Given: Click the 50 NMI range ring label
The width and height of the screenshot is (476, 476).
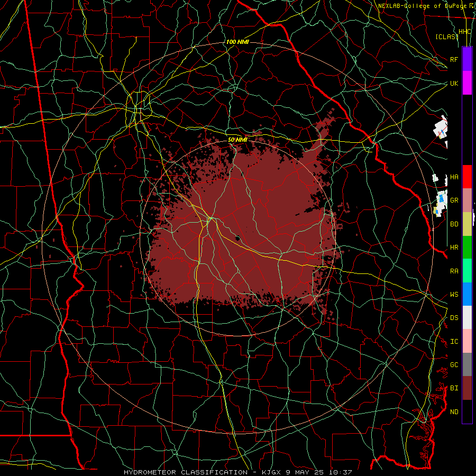Looking at the screenshot, I should tap(237, 140).
